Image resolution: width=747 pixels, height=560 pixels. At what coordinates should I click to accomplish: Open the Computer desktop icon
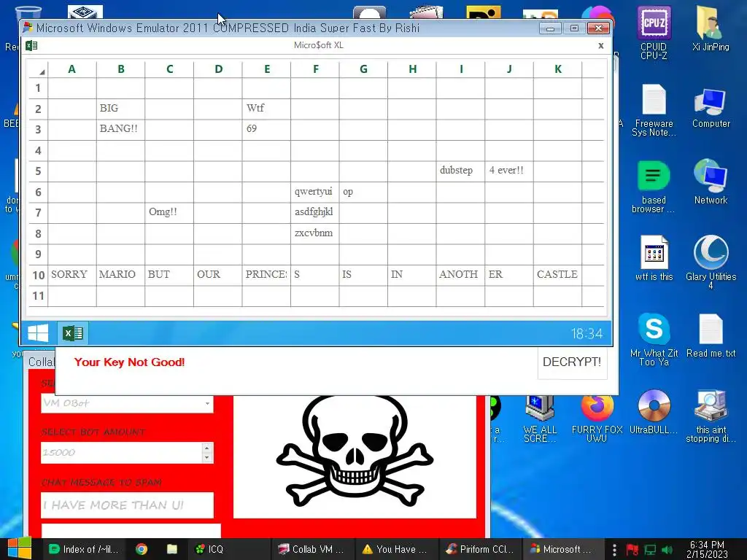711,107
